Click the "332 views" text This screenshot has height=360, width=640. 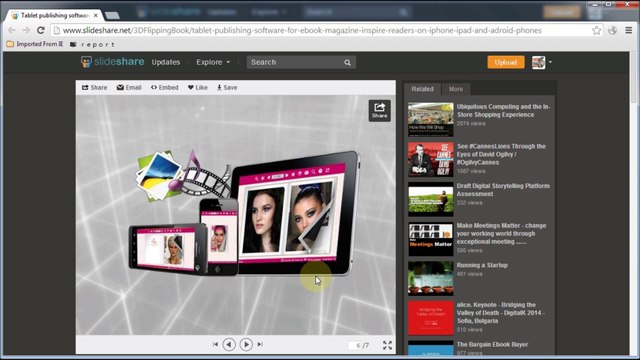point(469,202)
